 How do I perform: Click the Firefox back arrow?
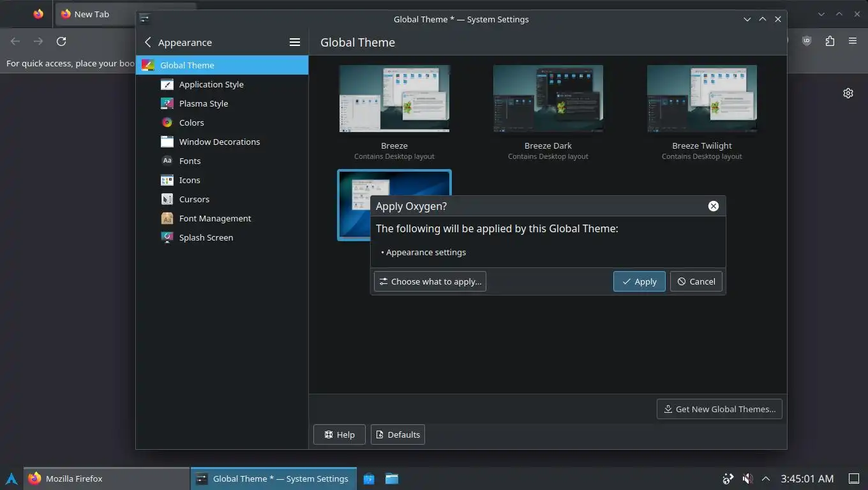click(15, 41)
